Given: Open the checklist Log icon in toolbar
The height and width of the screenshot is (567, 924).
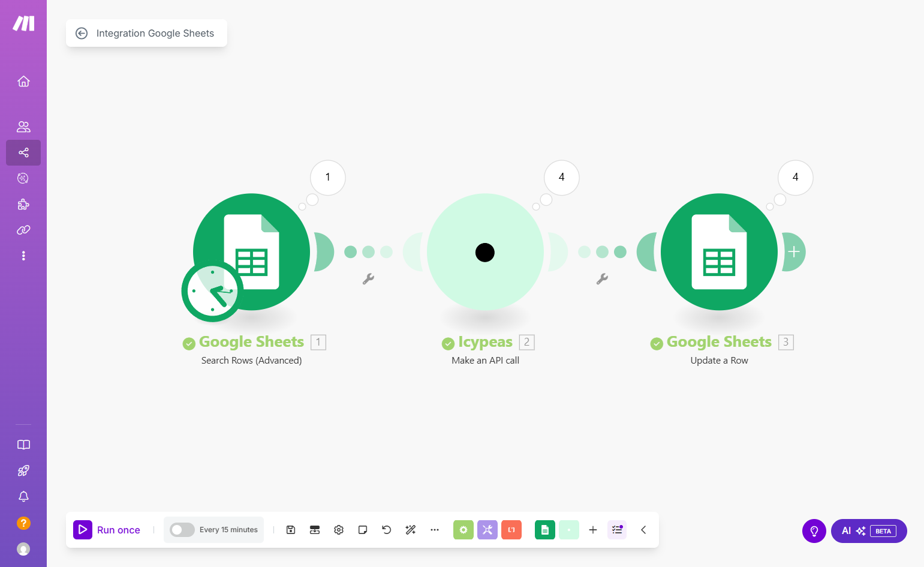Looking at the screenshot, I should (x=617, y=530).
